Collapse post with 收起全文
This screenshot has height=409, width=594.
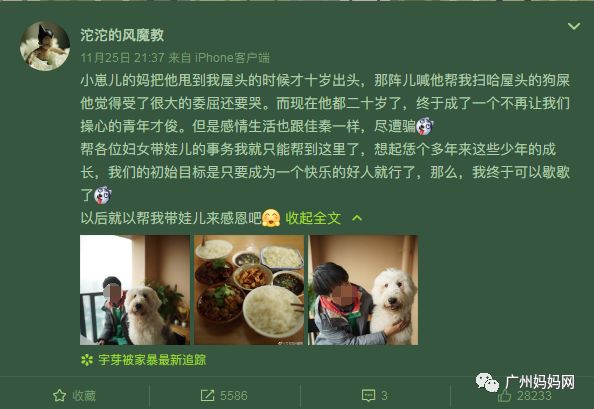(x=313, y=218)
